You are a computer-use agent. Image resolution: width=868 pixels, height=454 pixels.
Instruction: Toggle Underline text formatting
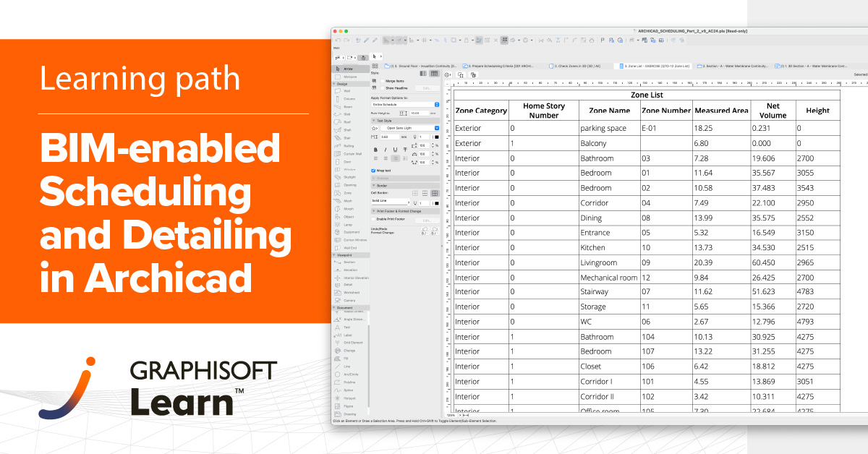point(394,150)
